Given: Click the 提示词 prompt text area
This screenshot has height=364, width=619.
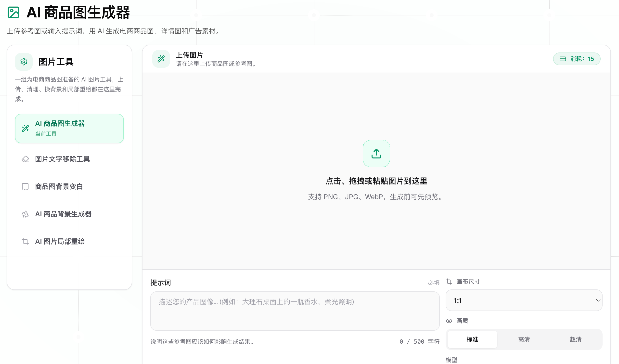Looking at the screenshot, I should point(295,311).
